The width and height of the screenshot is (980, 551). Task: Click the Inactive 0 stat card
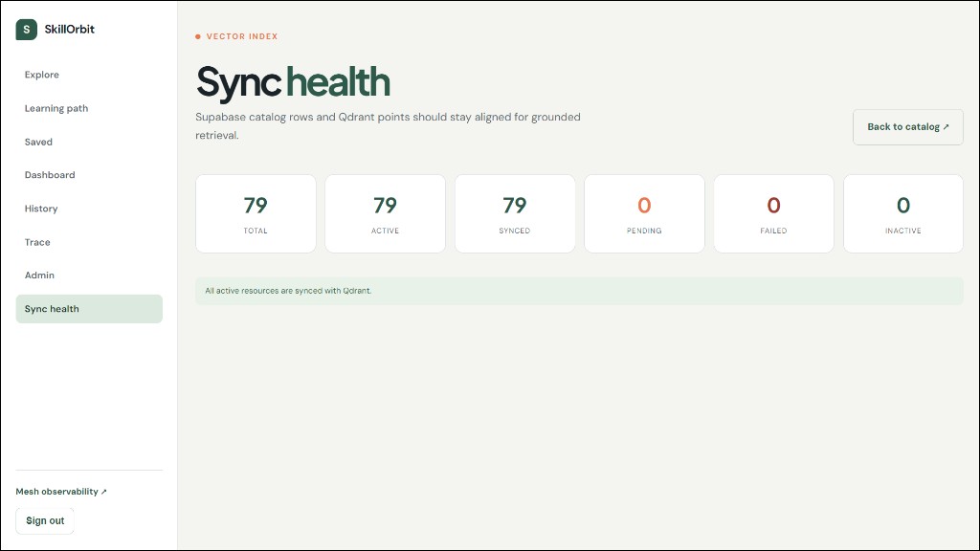click(903, 213)
